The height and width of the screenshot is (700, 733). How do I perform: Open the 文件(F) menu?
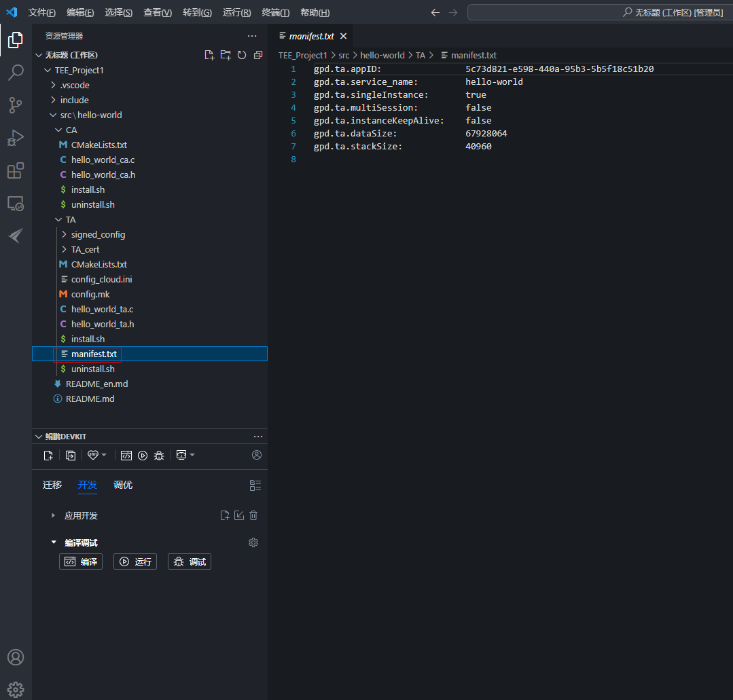[x=42, y=13]
